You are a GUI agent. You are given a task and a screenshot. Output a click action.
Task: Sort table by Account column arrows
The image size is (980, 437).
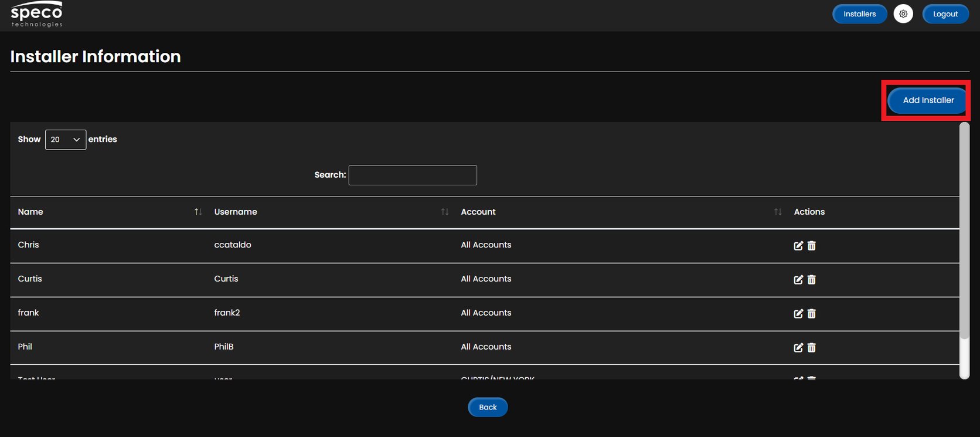coord(778,212)
